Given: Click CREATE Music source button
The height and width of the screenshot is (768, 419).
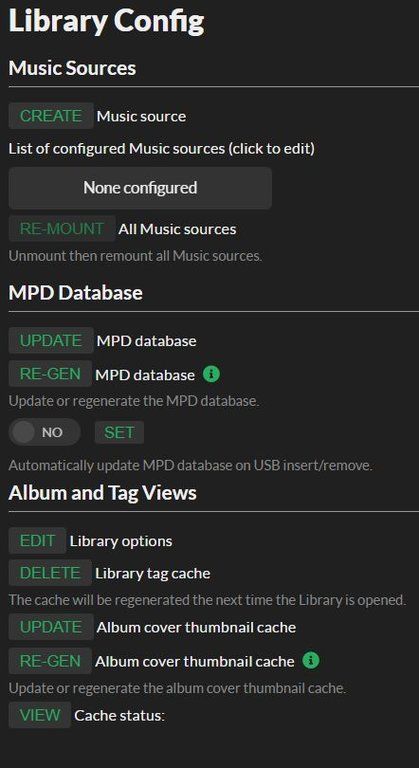Looking at the screenshot, I should (51, 116).
